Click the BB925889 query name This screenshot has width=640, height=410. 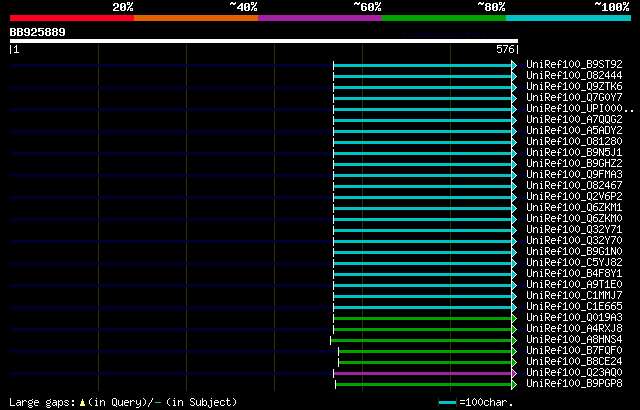[x=38, y=32]
